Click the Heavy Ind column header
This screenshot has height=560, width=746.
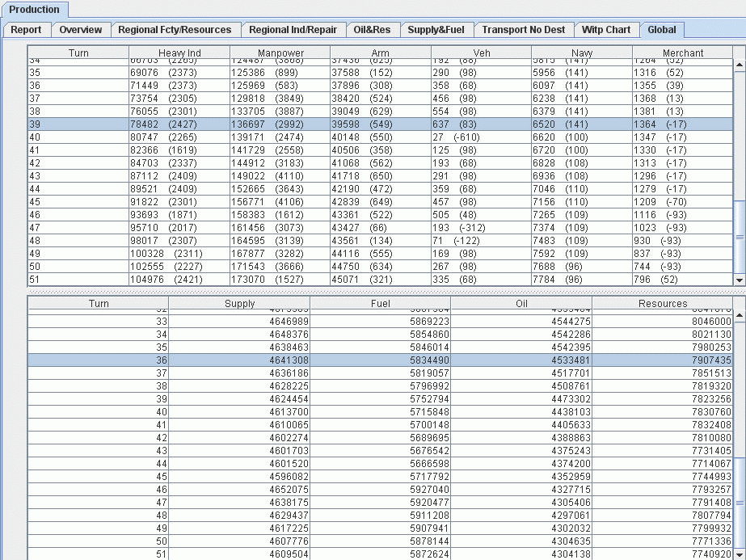[x=179, y=53]
